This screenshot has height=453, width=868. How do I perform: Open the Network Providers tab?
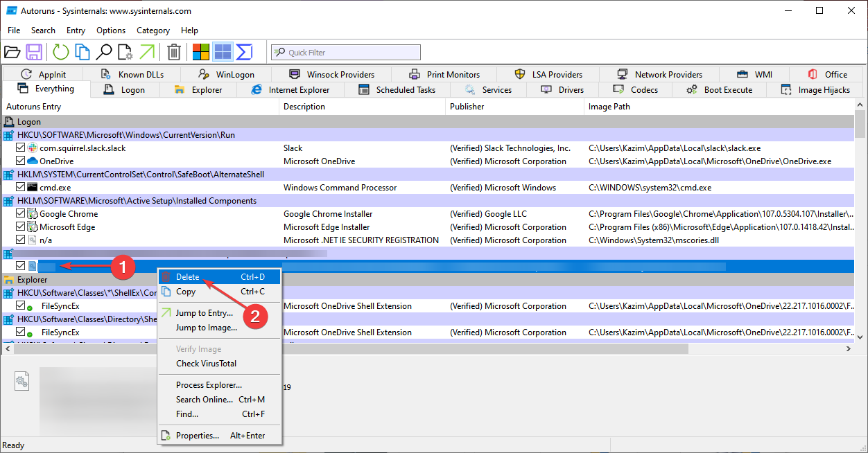[659, 75]
